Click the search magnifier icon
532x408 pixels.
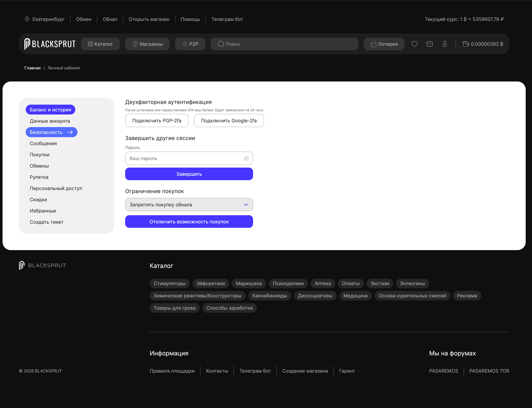(x=221, y=44)
